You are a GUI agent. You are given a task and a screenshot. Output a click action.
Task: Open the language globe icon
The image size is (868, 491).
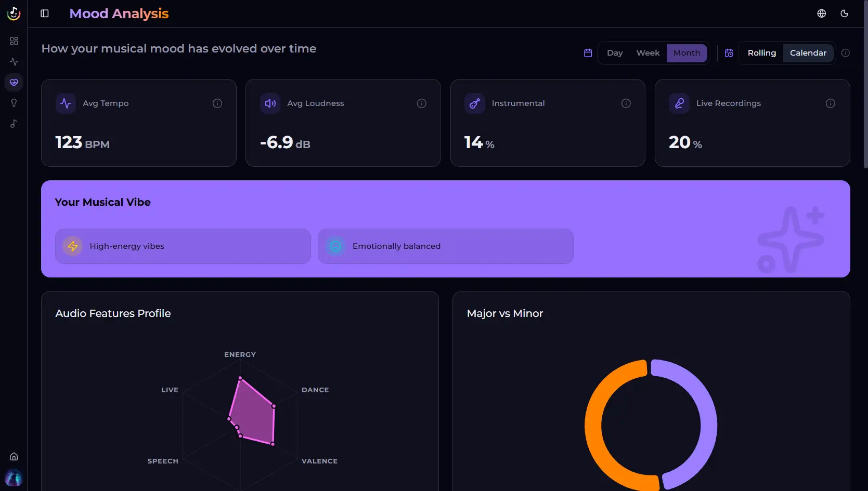(x=822, y=14)
